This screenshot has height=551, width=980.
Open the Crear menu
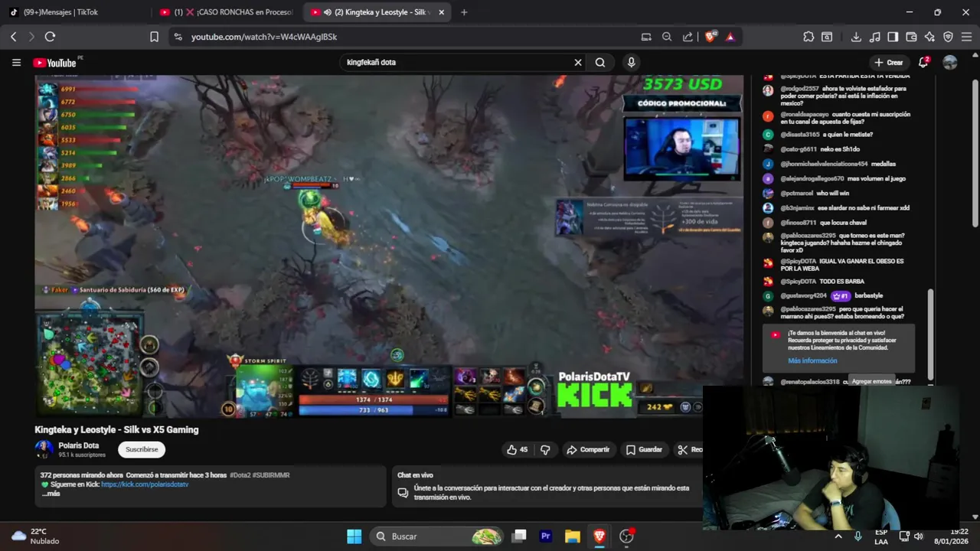tap(888, 63)
